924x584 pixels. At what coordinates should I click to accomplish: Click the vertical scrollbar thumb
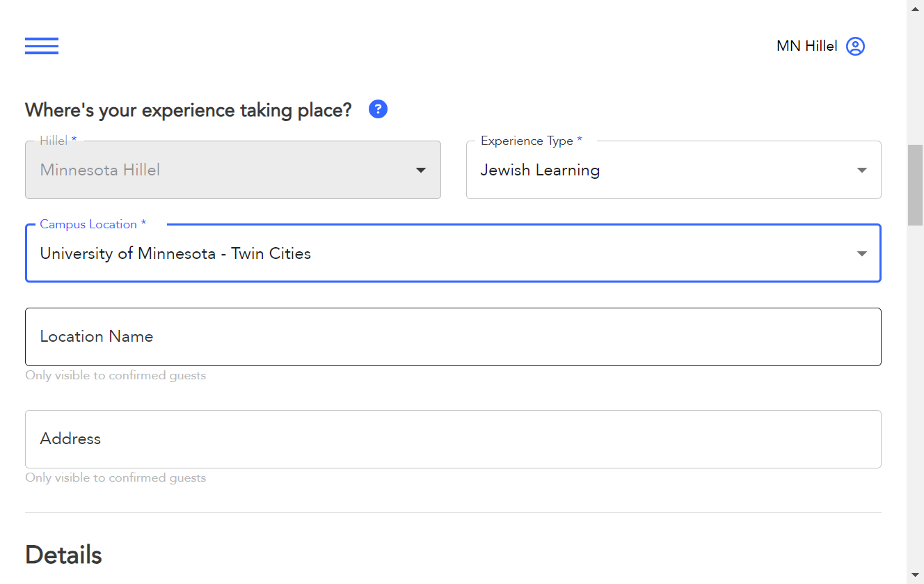(x=915, y=185)
